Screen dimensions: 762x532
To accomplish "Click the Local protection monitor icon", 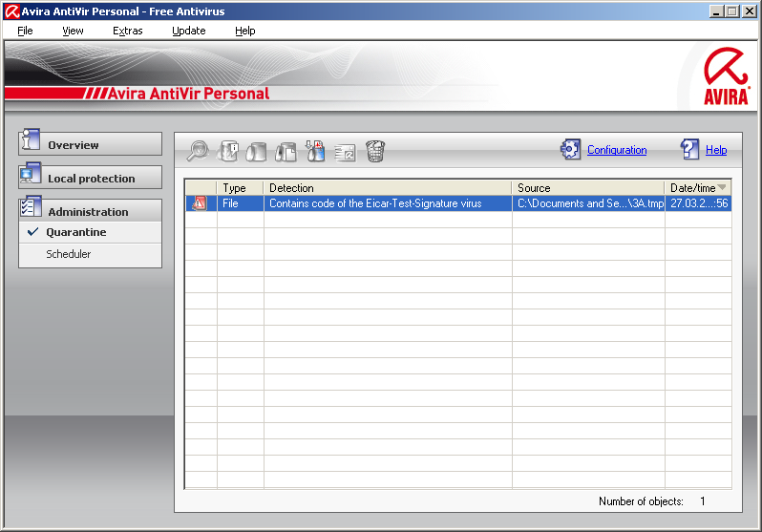I will coord(31,174).
